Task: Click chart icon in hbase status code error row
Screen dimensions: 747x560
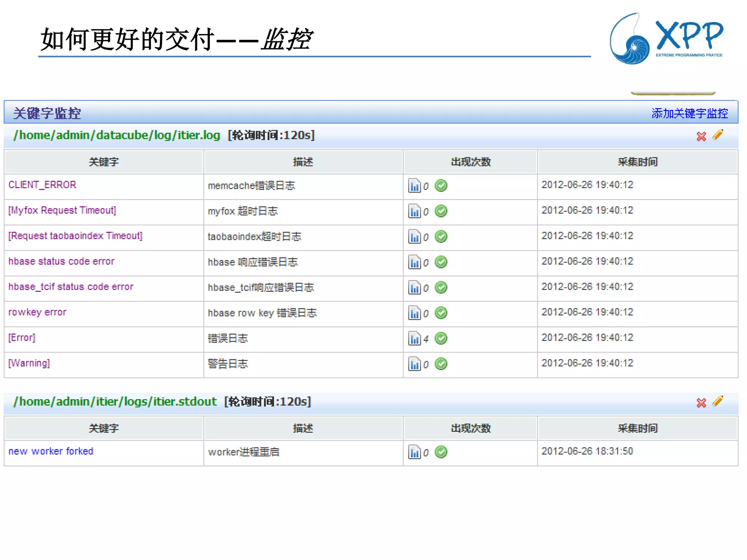Action: pos(414,262)
